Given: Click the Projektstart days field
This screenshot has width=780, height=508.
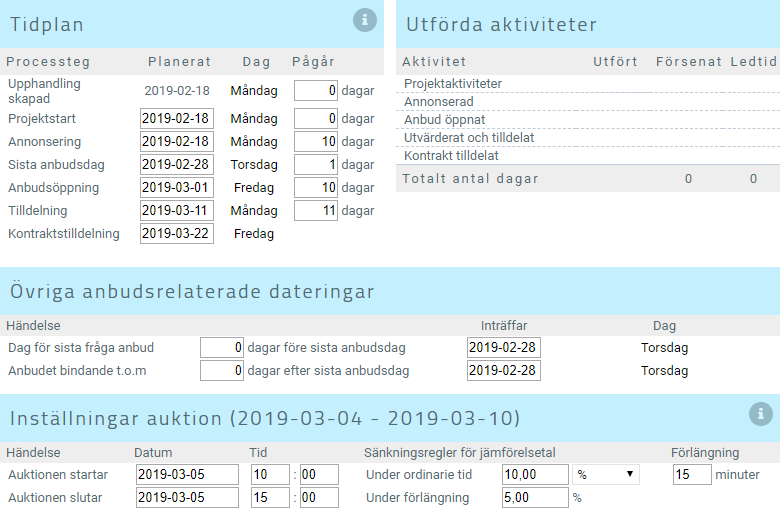Looking at the screenshot, I should click(316, 118).
